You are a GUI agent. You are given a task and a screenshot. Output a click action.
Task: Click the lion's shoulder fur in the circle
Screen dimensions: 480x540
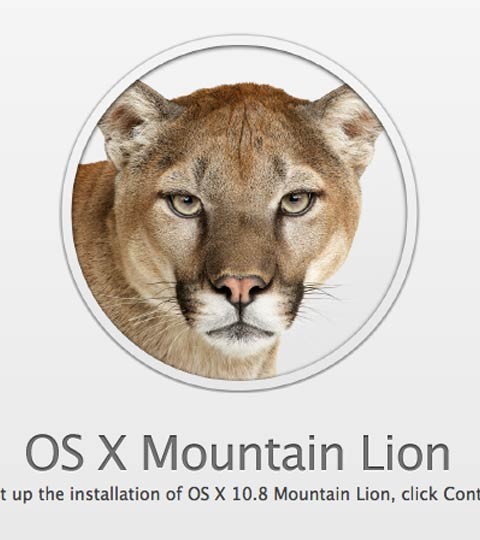(95, 241)
